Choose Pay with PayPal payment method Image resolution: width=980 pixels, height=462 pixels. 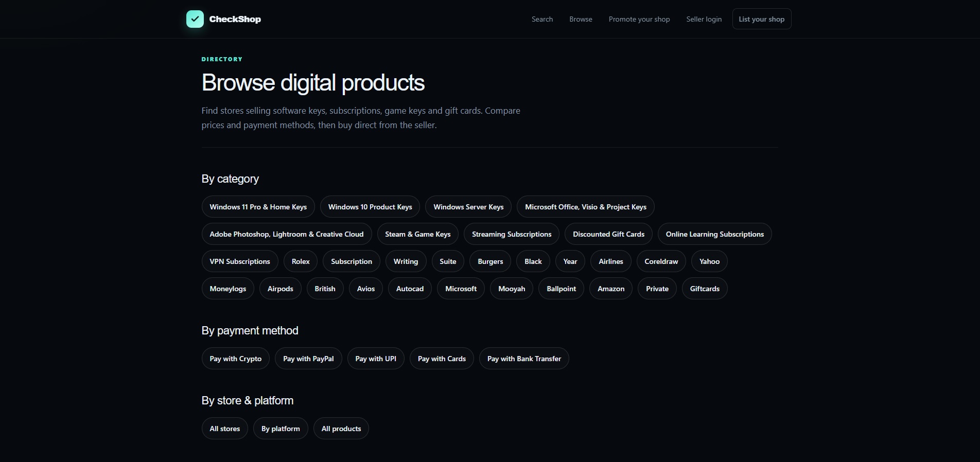(308, 359)
